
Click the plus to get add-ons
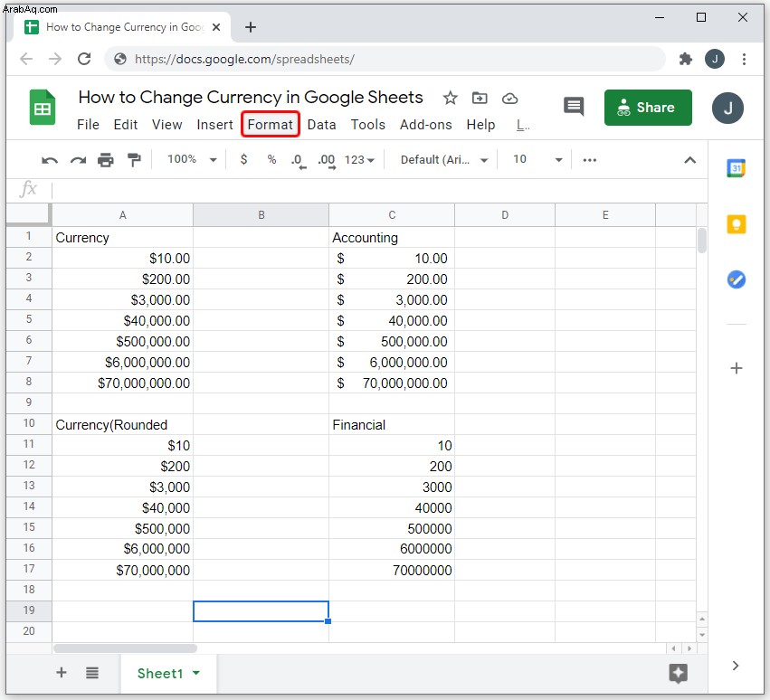(x=737, y=368)
